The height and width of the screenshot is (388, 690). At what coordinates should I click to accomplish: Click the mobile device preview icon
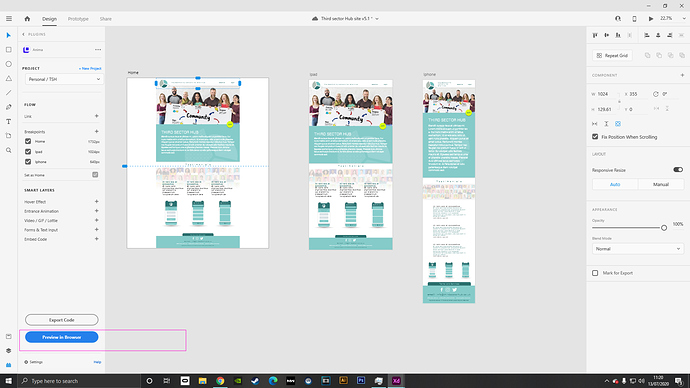[634, 18]
